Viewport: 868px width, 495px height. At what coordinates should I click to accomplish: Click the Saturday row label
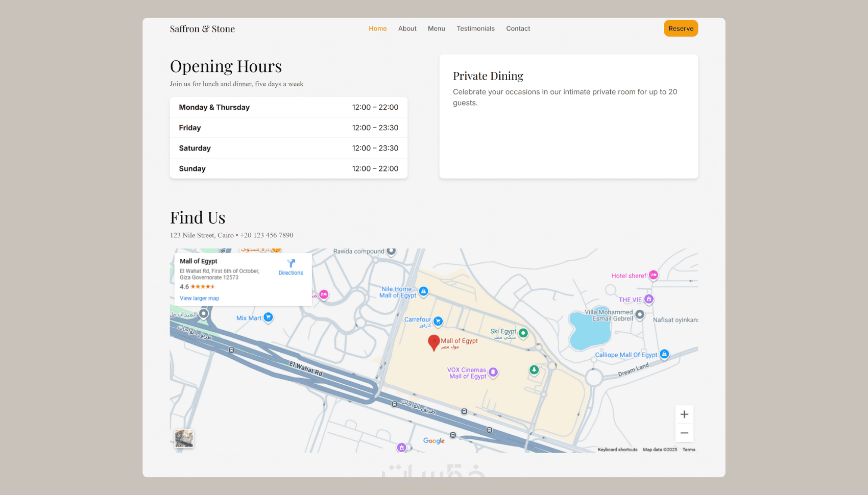click(x=195, y=148)
